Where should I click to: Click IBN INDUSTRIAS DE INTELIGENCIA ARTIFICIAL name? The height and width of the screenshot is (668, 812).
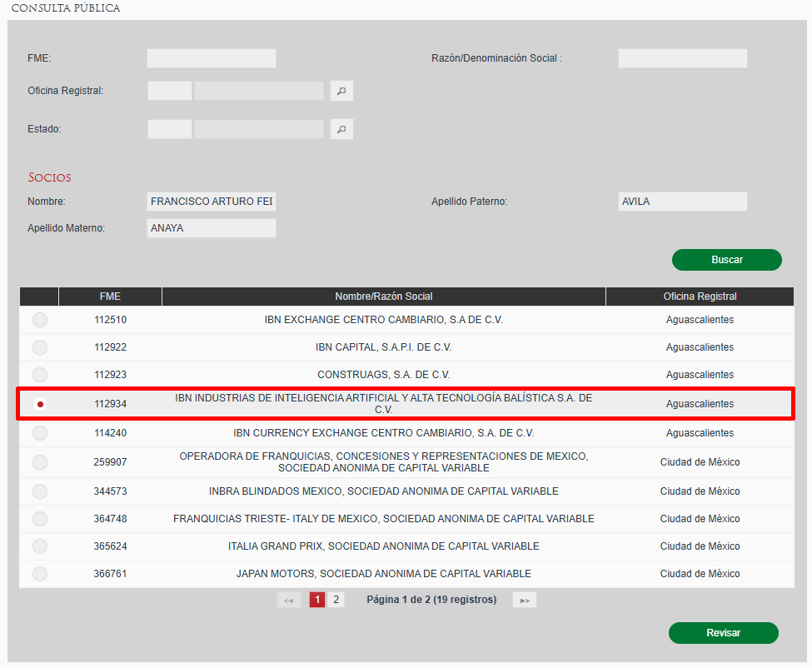coord(384,404)
